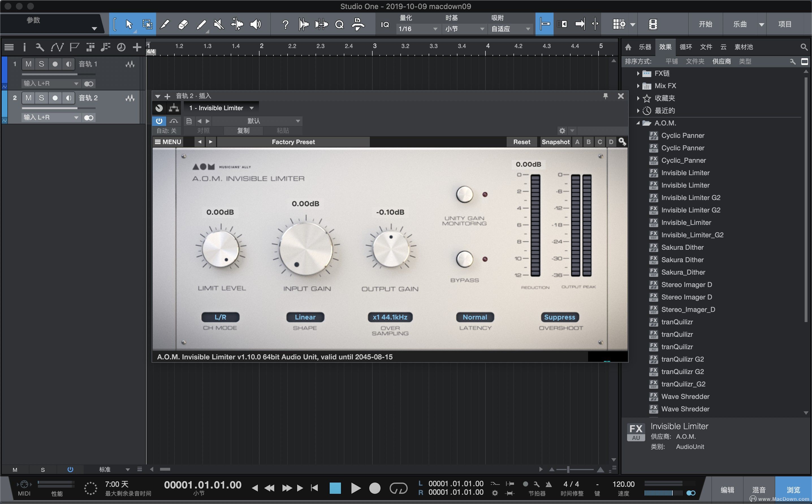The width and height of the screenshot is (812, 504).
Task: Select the Arrow tool
Action: pos(129,24)
